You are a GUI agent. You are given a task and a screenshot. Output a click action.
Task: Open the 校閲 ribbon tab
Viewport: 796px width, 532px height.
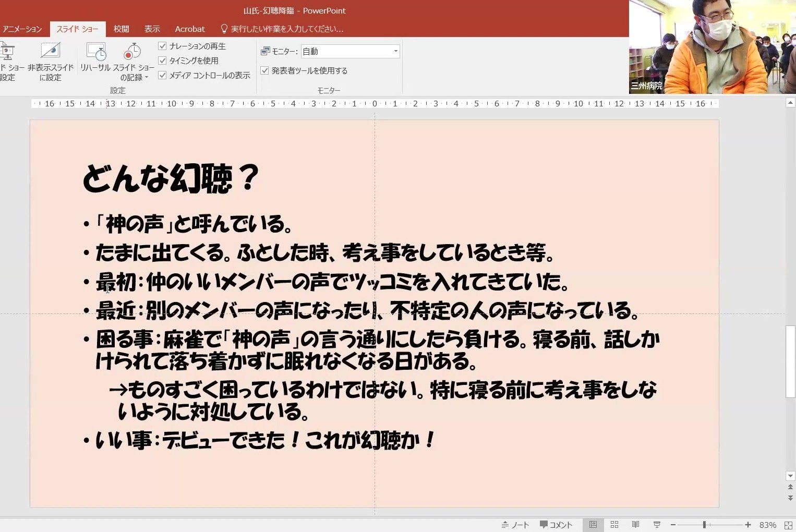tap(121, 29)
